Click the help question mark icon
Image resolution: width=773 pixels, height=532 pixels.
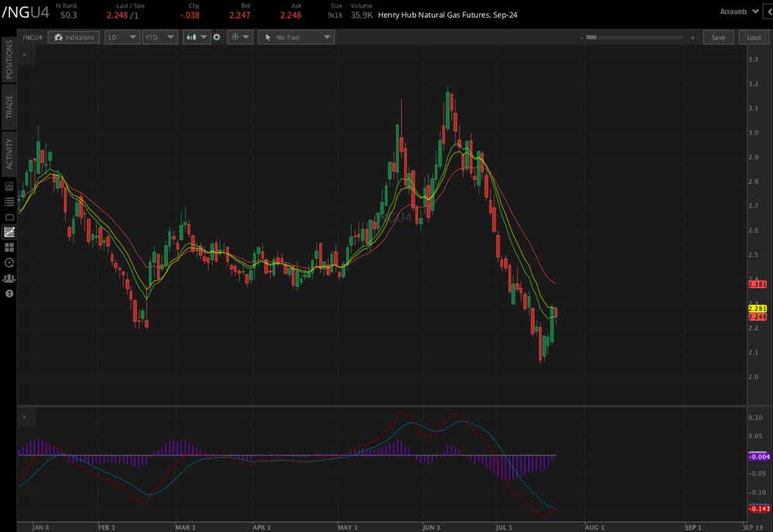[x=10, y=294]
